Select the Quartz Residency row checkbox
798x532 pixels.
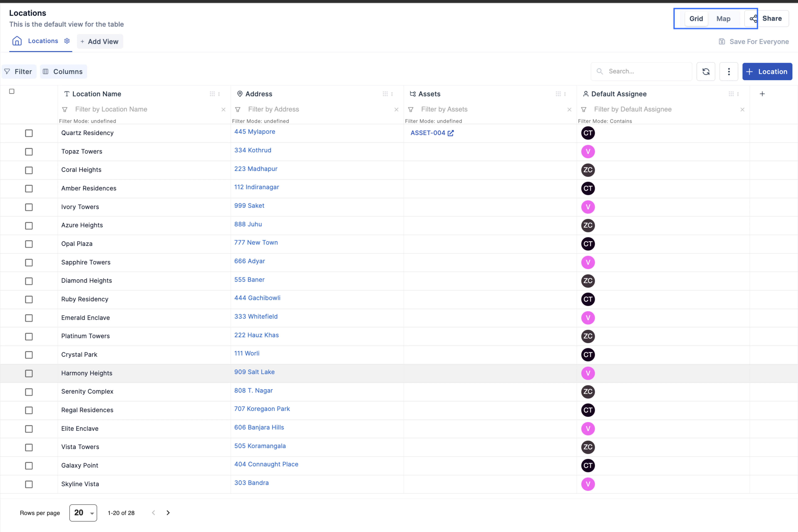tap(29, 133)
